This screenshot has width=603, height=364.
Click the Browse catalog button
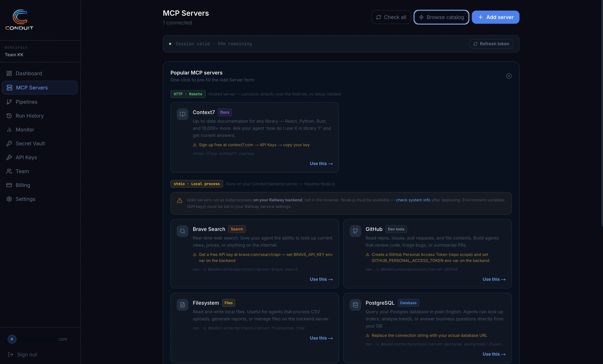coord(441,17)
